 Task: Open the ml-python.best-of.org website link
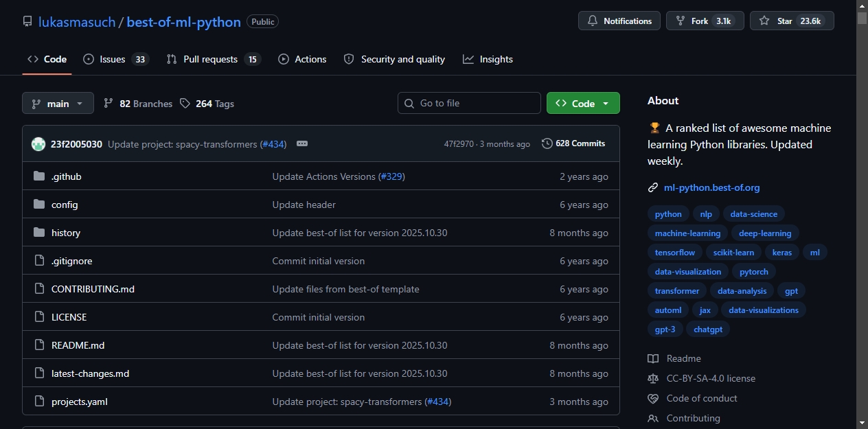[x=711, y=187]
